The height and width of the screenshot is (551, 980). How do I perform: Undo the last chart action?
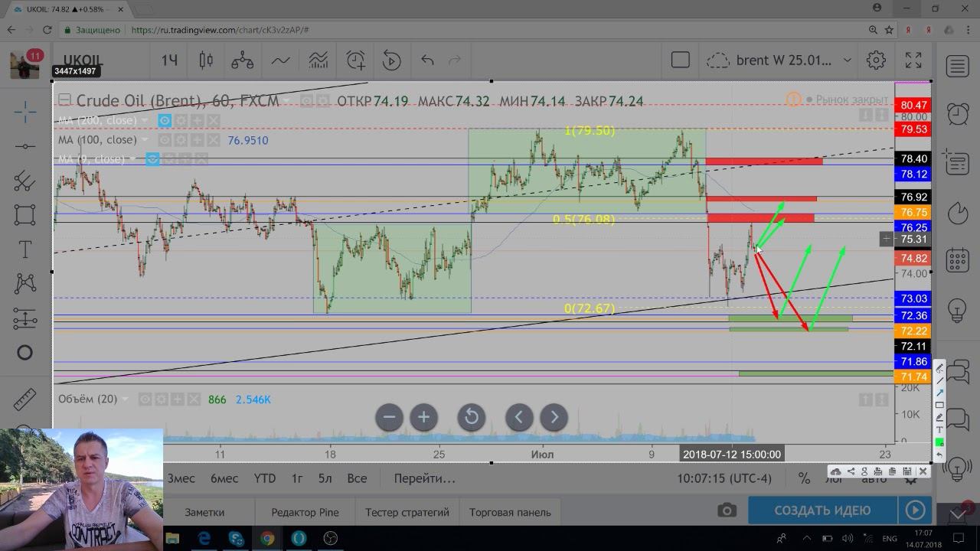[427, 60]
